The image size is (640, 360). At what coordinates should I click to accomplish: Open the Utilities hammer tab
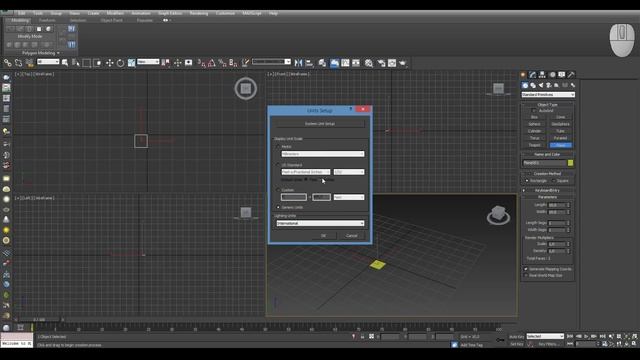571,75
